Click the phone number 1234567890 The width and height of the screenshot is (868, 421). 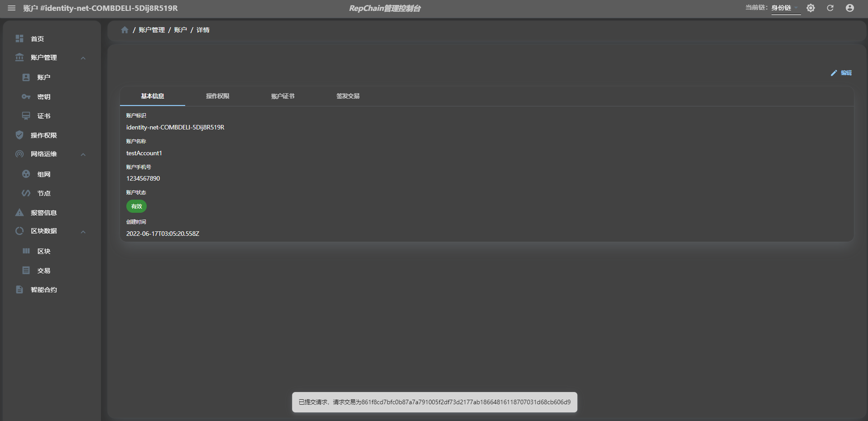(x=143, y=179)
